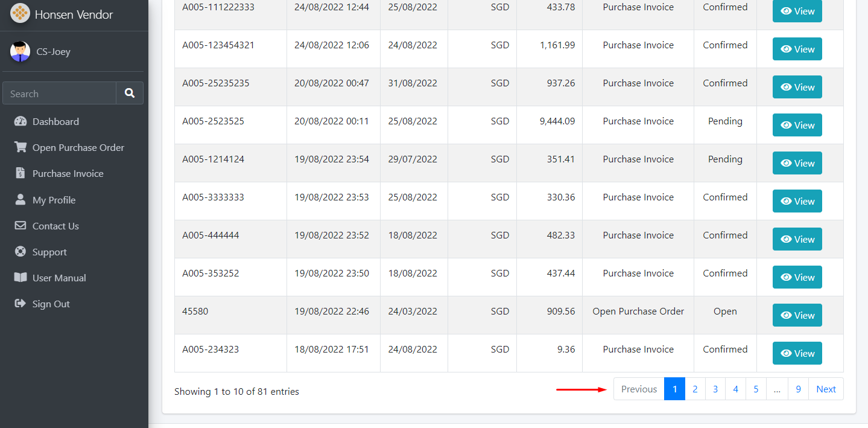Jump to page 9 in pagination
Screen dimensions: 868x428
pyautogui.click(x=798, y=389)
